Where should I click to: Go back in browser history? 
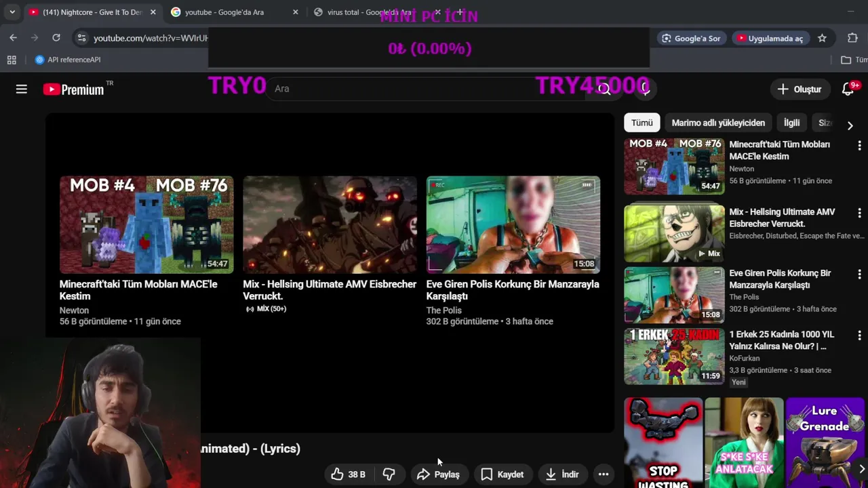pyautogui.click(x=13, y=38)
